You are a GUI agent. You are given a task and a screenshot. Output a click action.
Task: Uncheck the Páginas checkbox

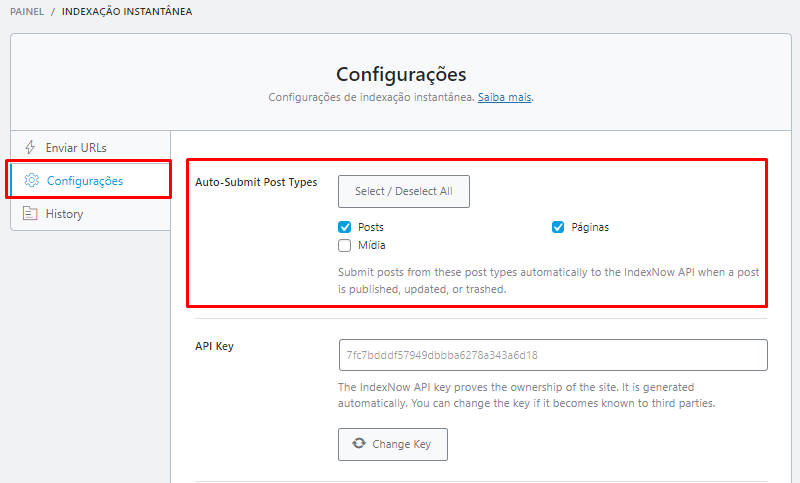pyautogui.click(x=559, y=227)
